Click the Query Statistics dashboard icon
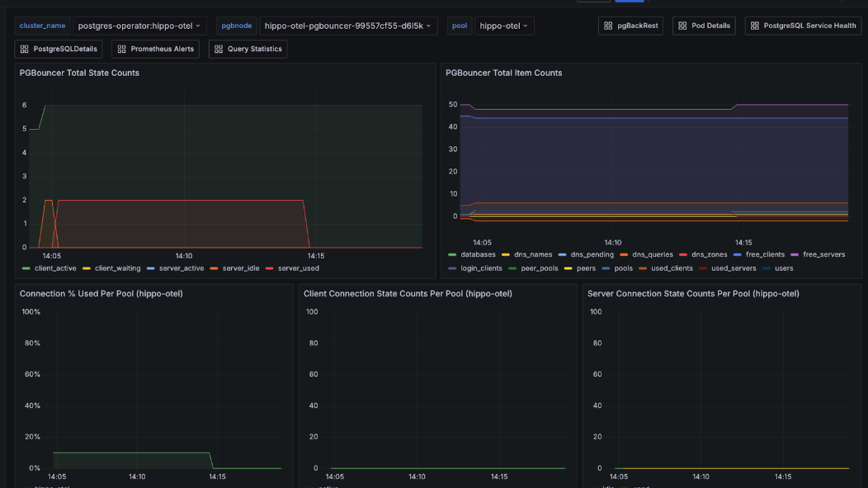The height and width of the screenshot is (488, 868). click(220, 49)
